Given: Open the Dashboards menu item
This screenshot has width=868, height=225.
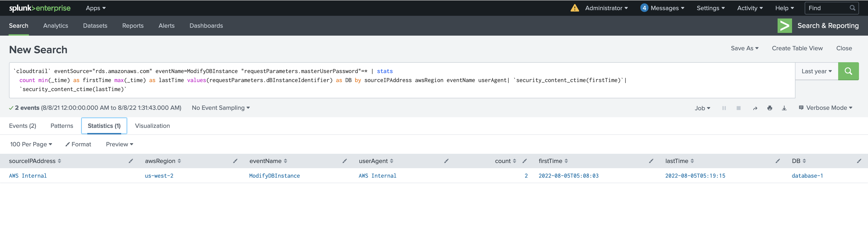Looking at the screenshot, I should pyautogui.click(x=206, y=25).
